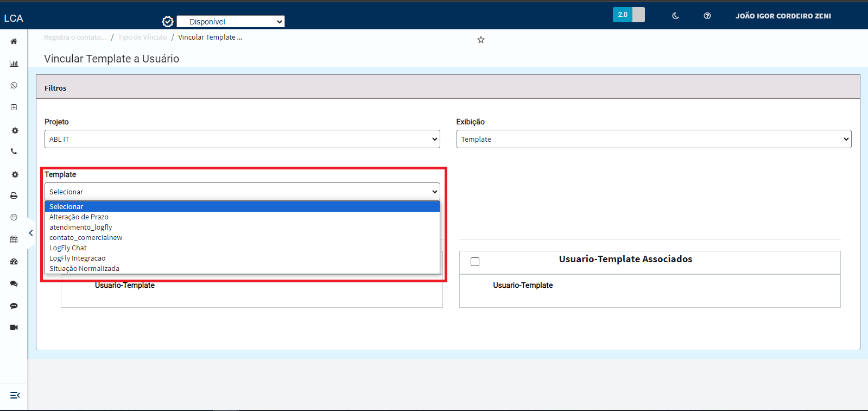Choose LogFly Chat template option
Viewport: 868px width, 411px height.
(x=242, y=248)
